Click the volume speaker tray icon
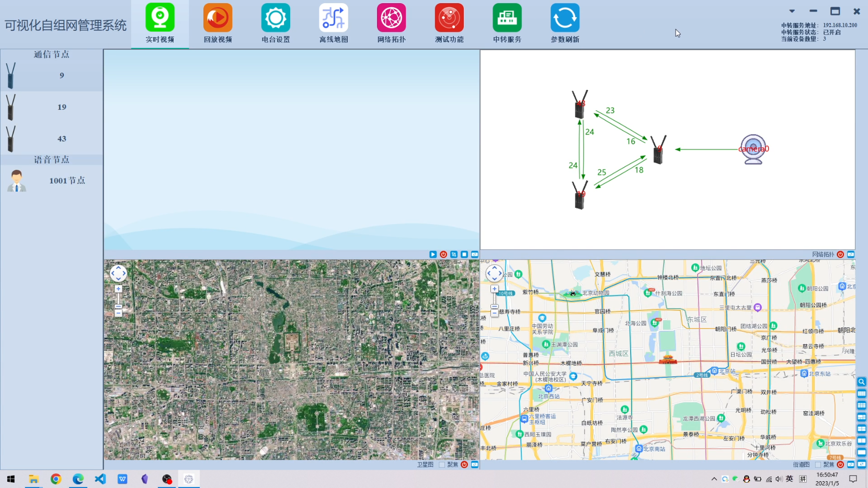The width and height of the screenshot is (868, 488). (779, 479)
